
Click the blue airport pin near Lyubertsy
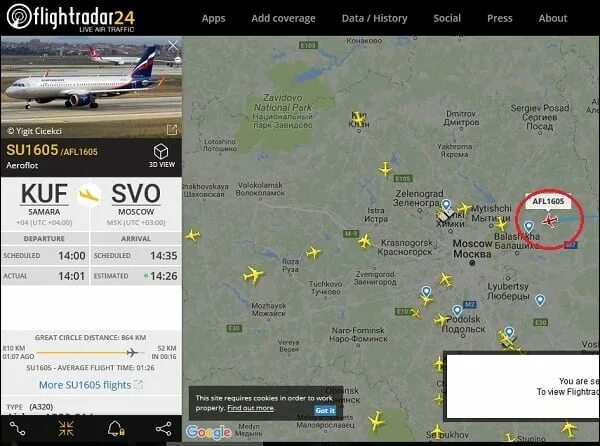click(540, 300)
